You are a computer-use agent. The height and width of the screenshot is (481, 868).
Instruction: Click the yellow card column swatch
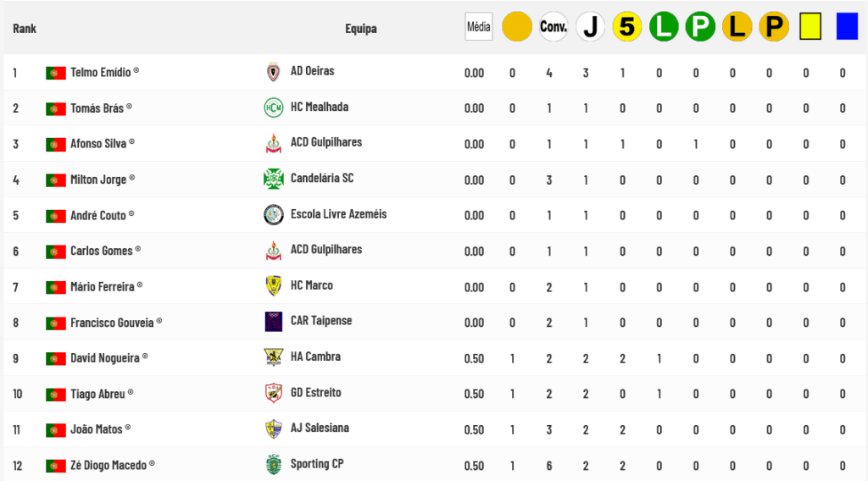pyautogui.click(x=810, y=27)
